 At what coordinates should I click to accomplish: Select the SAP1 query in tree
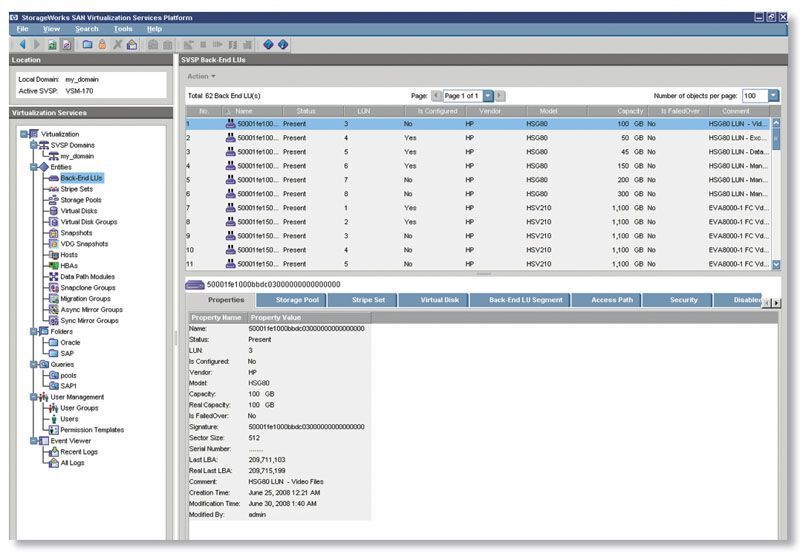tap(68, 386)
